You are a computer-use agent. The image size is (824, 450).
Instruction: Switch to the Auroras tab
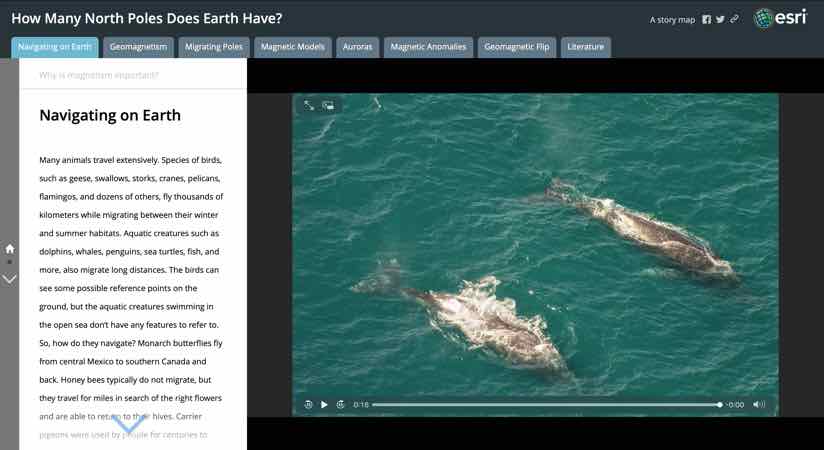pos(357,47)
